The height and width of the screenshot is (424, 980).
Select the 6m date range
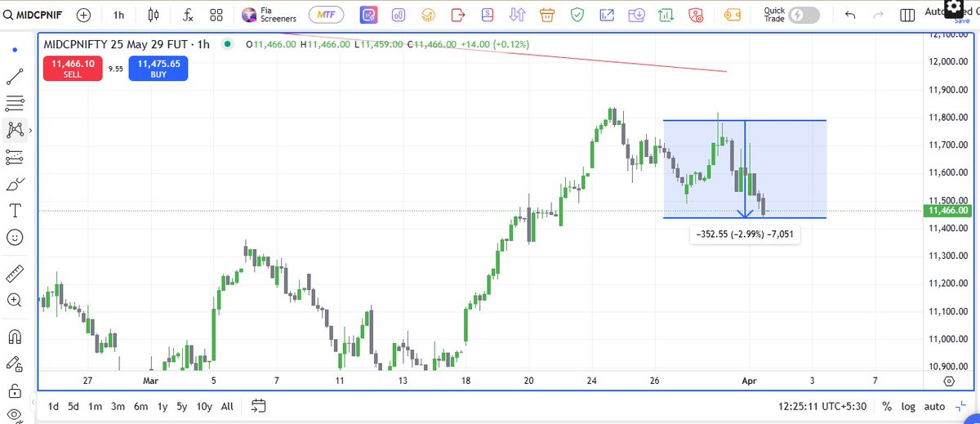(141, 406)
